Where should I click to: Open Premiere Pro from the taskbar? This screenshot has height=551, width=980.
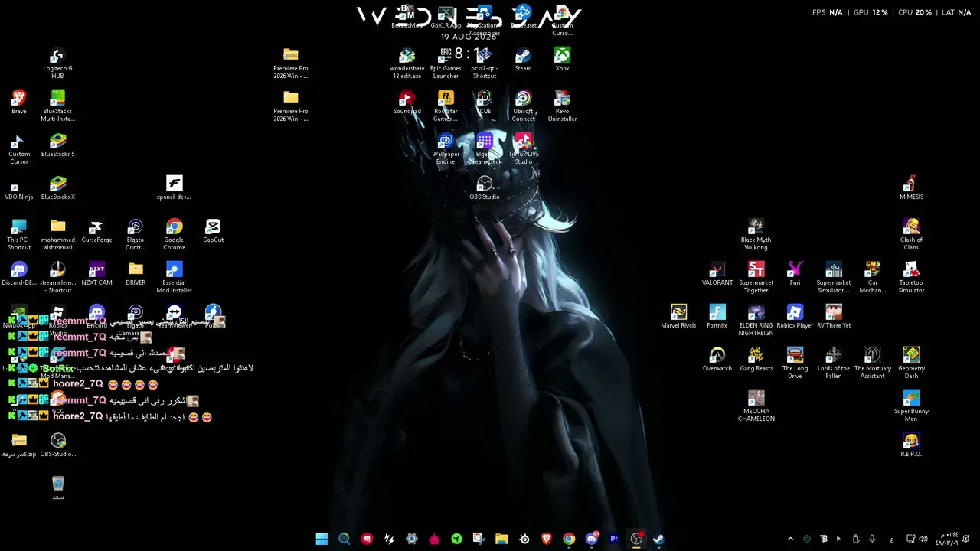[614, 539]
